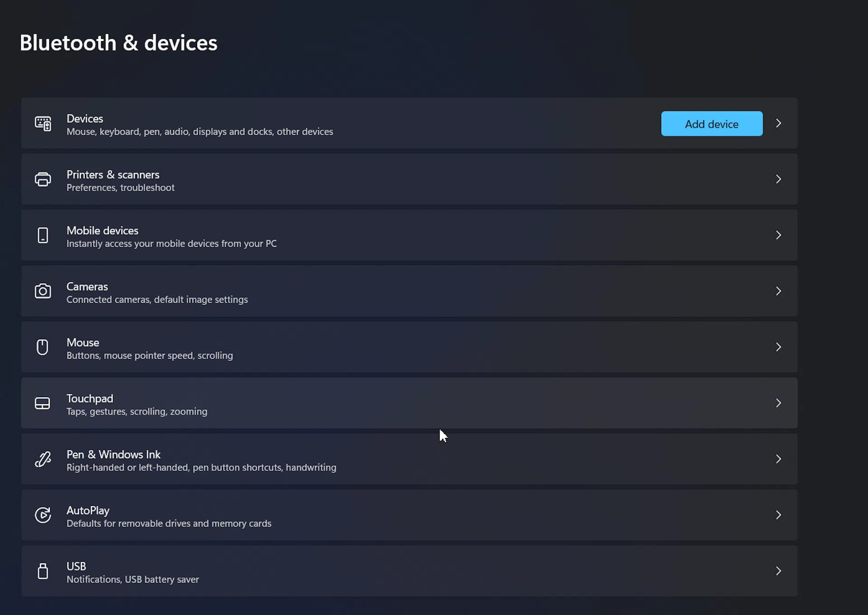868x615 pixels.
Task: Open Printers & scanners via its chevron
Action: [778, 179]
